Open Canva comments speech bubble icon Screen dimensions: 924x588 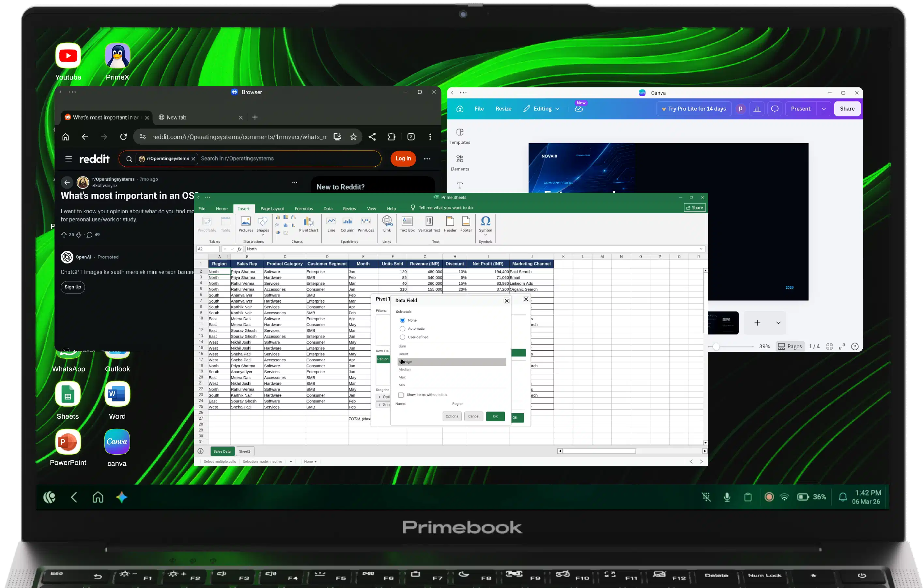[x=775, y=109]
